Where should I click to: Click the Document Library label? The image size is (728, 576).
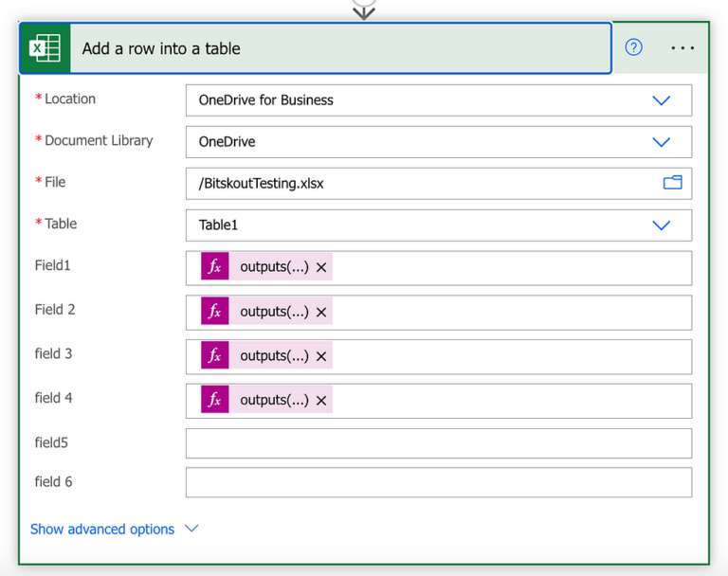tap(99, 140)
